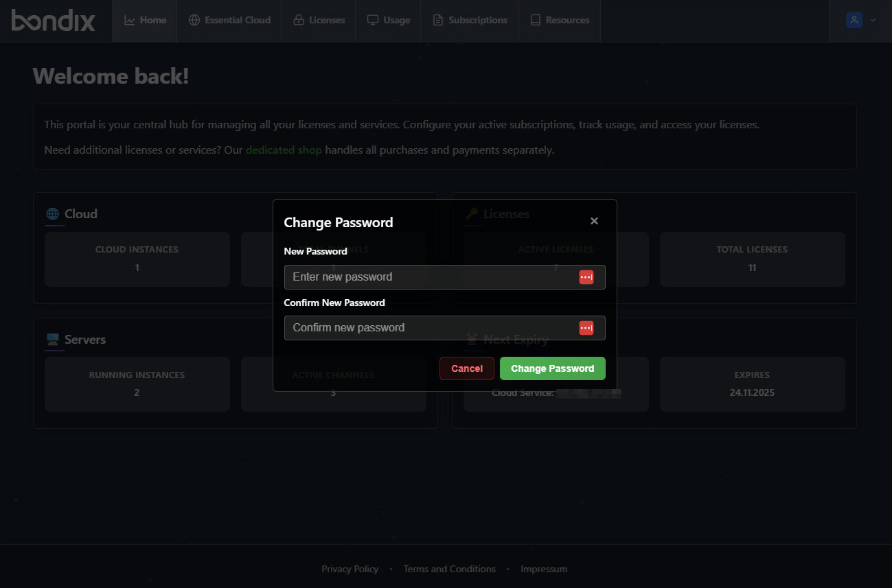Viewport: 892px width, 588px height.
Task: Click the user account avatar icon
Action: click(854, 20)
